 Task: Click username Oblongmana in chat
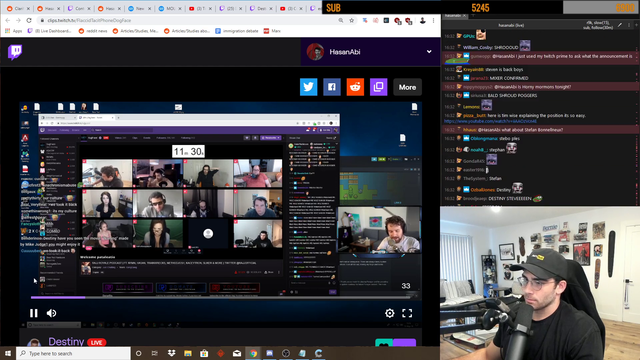click(x=484, y=138)
